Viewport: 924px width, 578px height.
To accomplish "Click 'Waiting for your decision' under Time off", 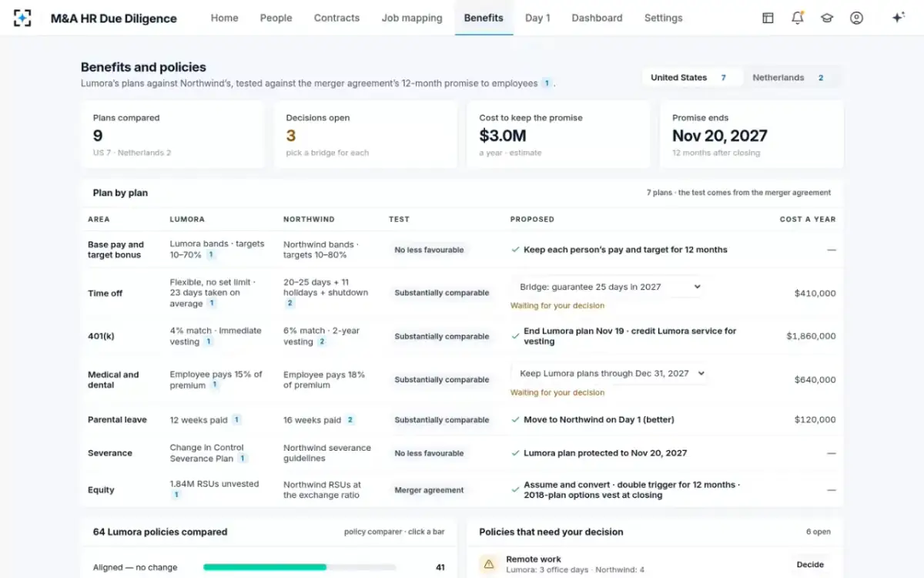I will click(557, 306).
